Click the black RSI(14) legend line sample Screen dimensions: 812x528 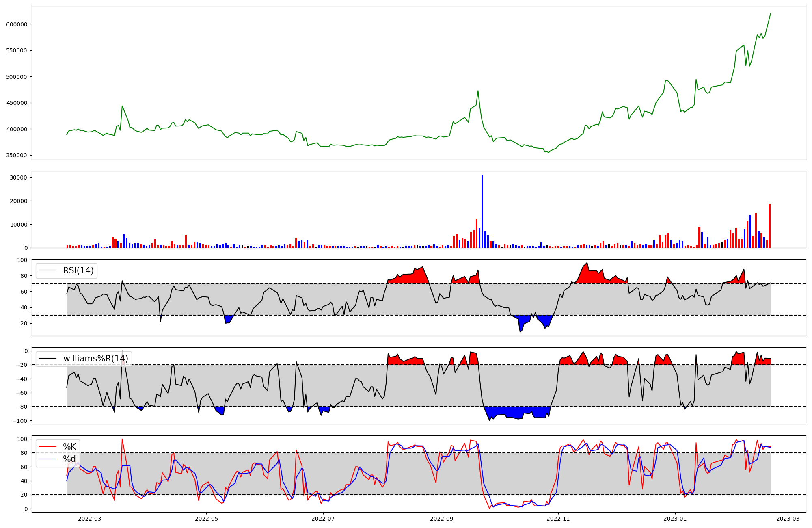[48, 270]
